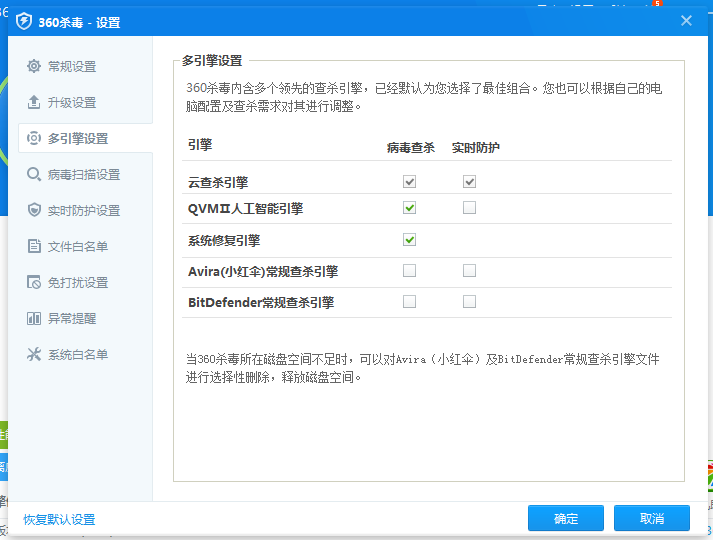Click the Avira(小红伞)常规查杀引擎 label
Image resolution: width=713 pixels, height=540 pixels.
pyautogui.click(x=263, y=271)
